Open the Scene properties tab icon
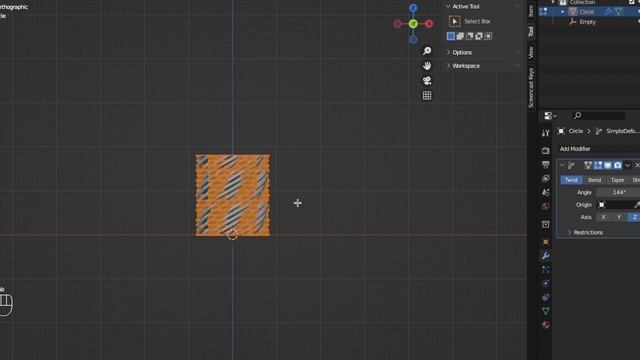Image resolution: width=640 pixels, height=360 pixels. click(x=545, y=192)
